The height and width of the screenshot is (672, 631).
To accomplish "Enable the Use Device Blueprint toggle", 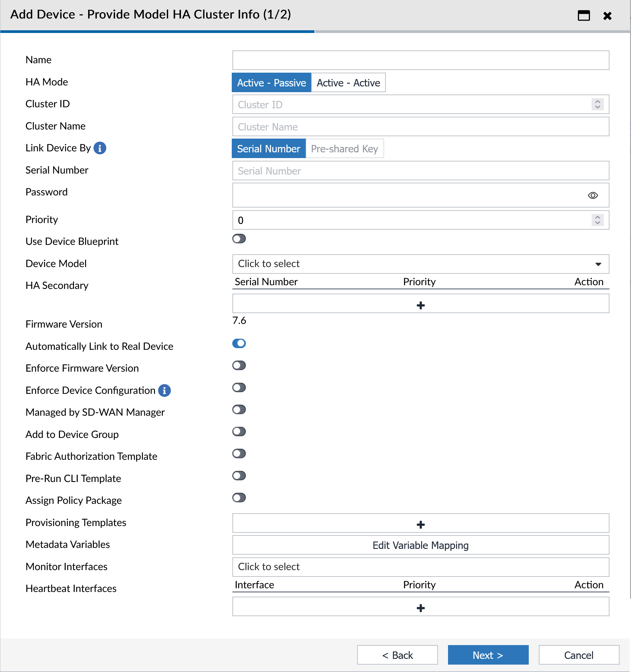I will tap(239, 239).
